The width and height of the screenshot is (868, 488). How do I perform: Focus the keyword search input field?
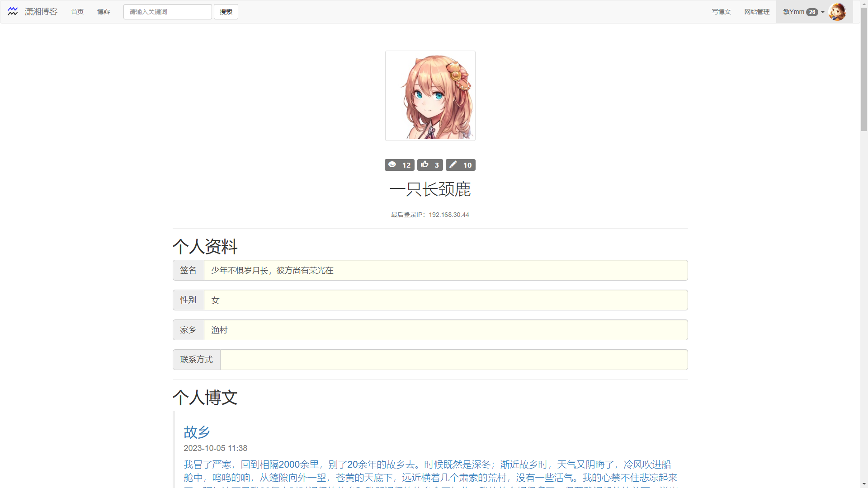pyautogui.click(x=167, y=12)
